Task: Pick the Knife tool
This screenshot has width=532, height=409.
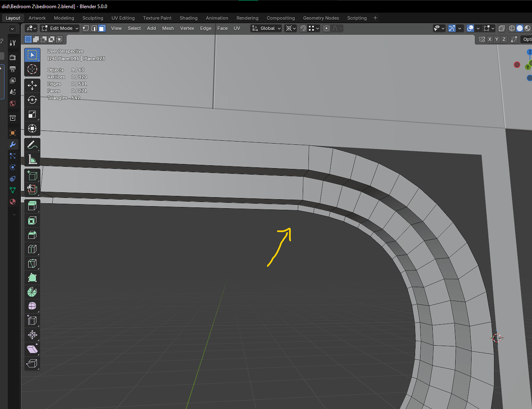Action: (x=32, y=263)
